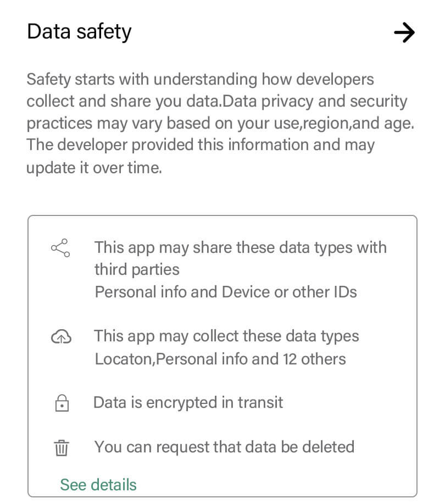Tap 'Data is encrypted in transit' text
This screenshot has height=504, width=445.
[x=188, y=402]
